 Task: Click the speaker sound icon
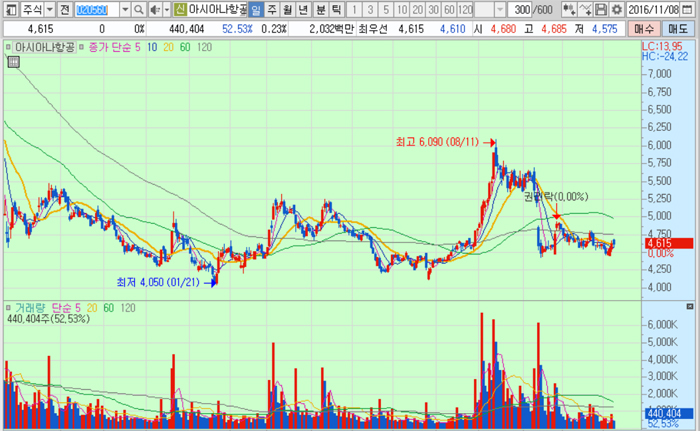coord(155,9)
